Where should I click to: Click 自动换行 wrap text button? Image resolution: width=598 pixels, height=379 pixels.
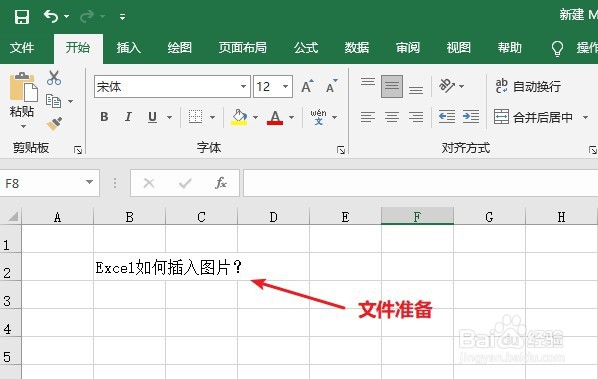[x=528, y=87]
